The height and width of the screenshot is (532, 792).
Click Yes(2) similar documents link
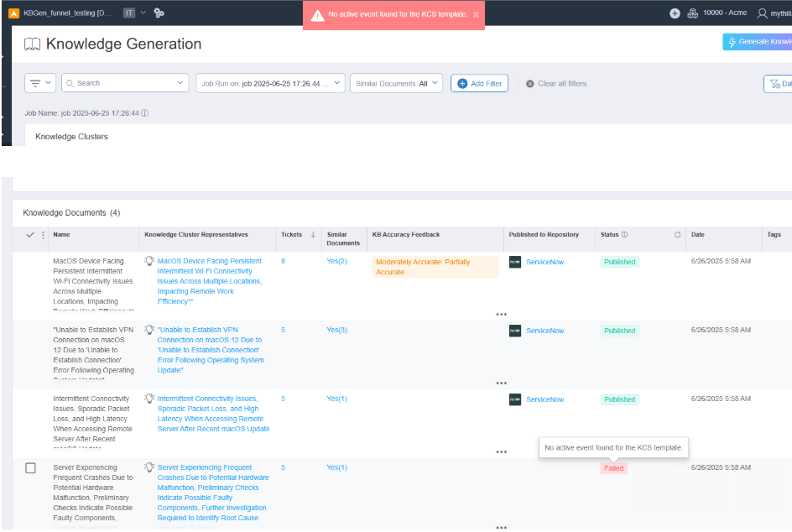click(337, 261)
